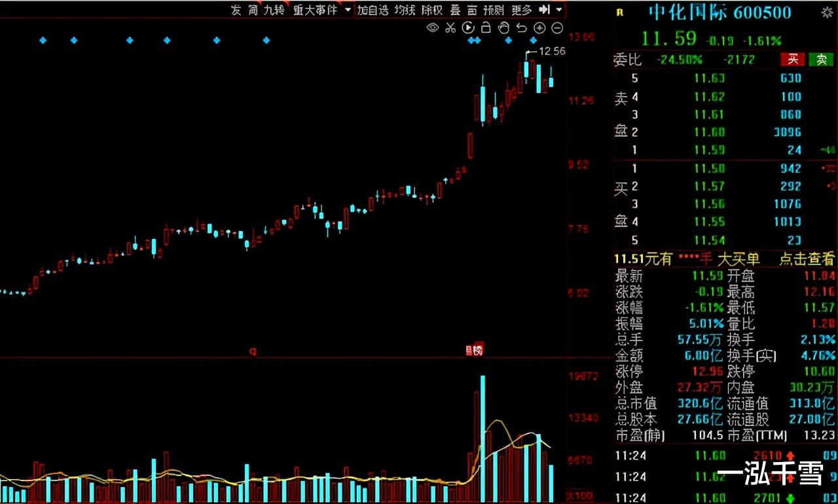Image resolution: width=838 pixels, height=504 pixels.
Task: Click the red q marker below chart
Action: (253, 351)
